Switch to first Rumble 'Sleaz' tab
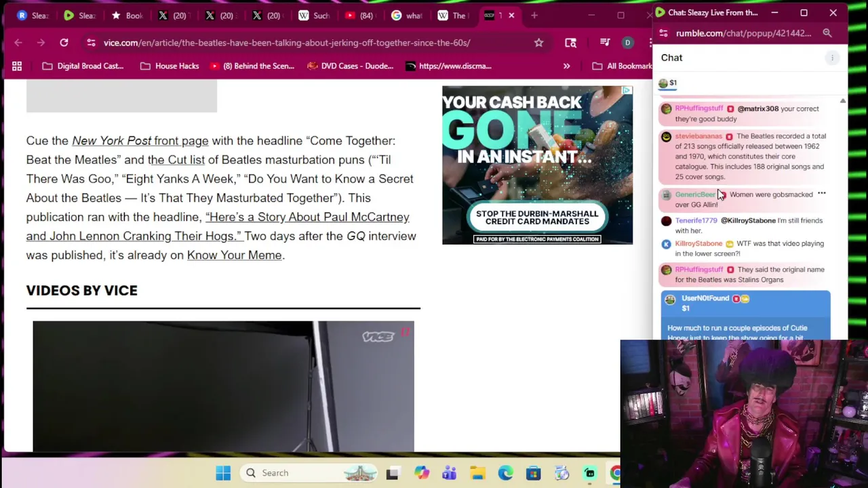 33,15
